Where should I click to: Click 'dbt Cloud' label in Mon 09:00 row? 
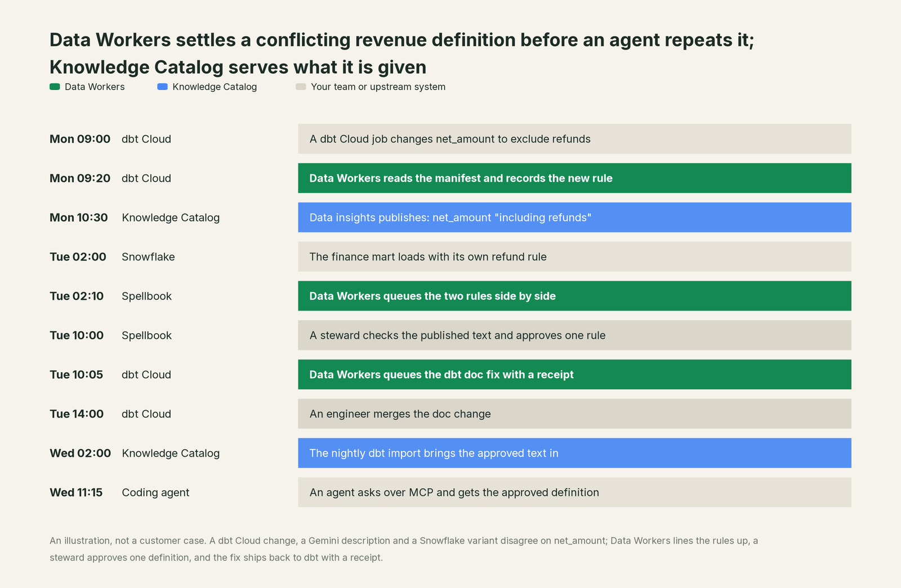(x=146, y=139)
